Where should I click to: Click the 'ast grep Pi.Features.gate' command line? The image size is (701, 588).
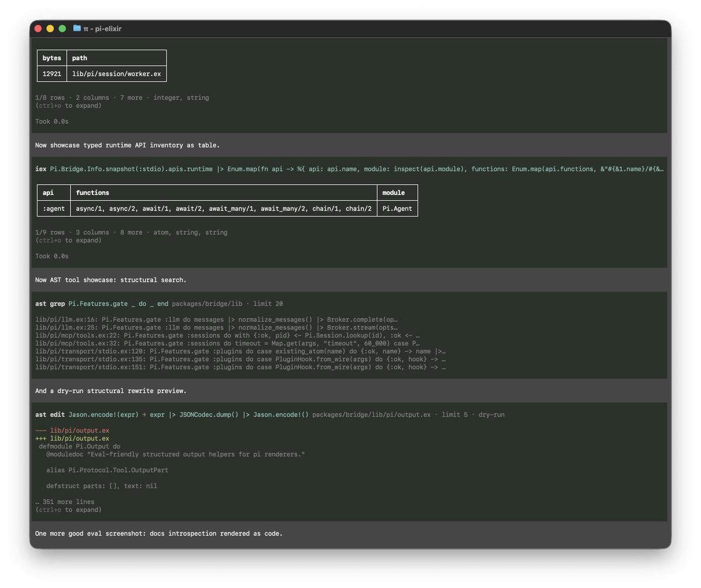click(159, 304)
